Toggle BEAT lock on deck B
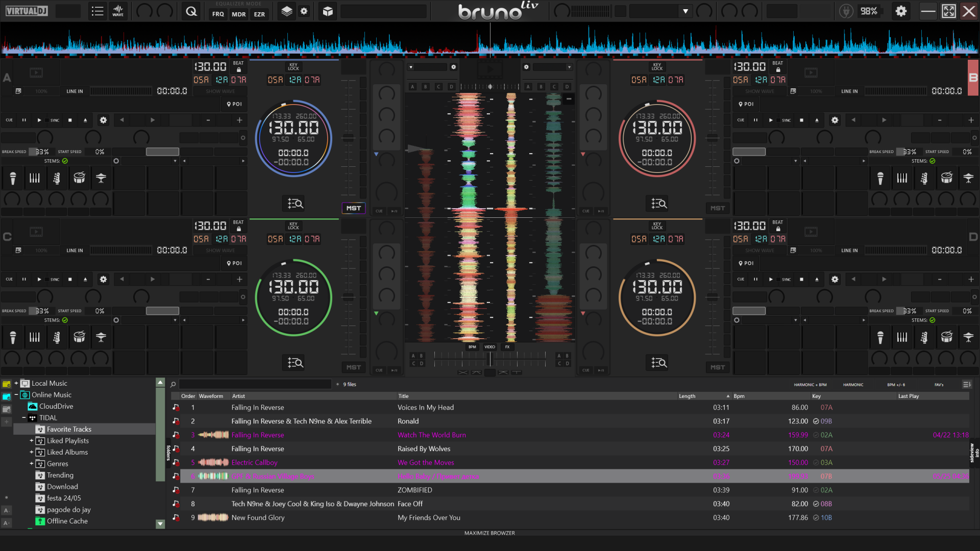 click(777, 66)
